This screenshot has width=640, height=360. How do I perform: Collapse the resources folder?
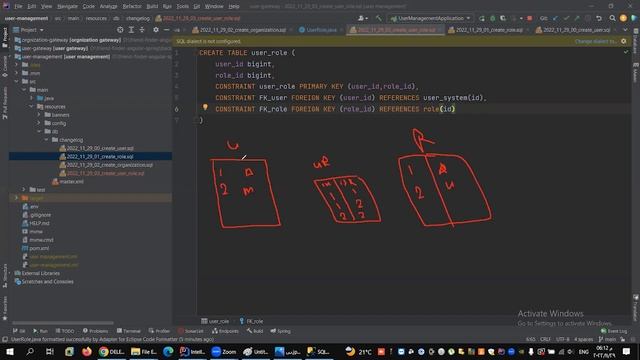[x=31, y=107]
